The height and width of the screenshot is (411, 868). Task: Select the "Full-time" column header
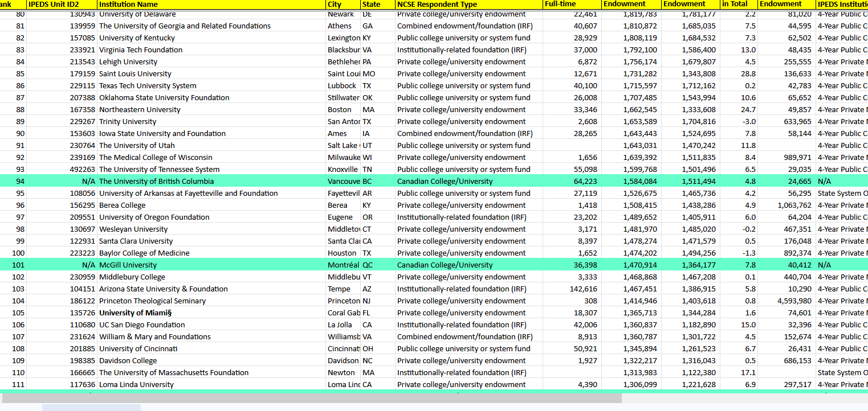coord(573,4)
